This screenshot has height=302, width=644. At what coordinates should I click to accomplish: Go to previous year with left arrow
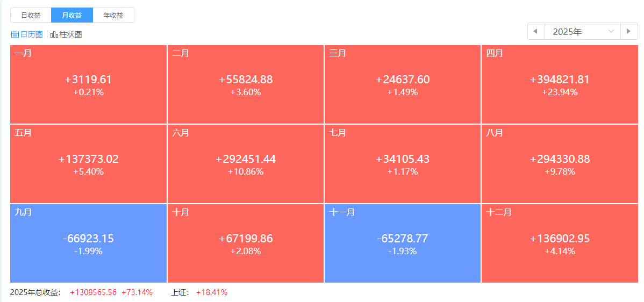[535, 31]
